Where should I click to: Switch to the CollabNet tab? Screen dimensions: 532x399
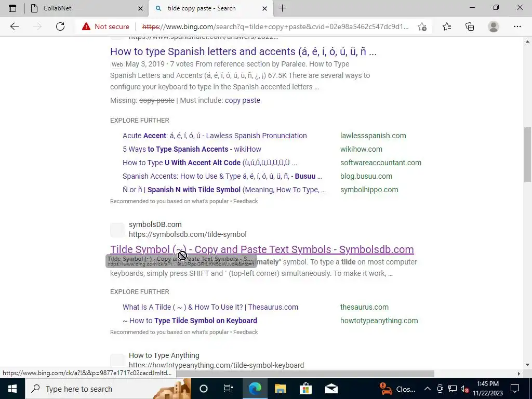point(86,8)
